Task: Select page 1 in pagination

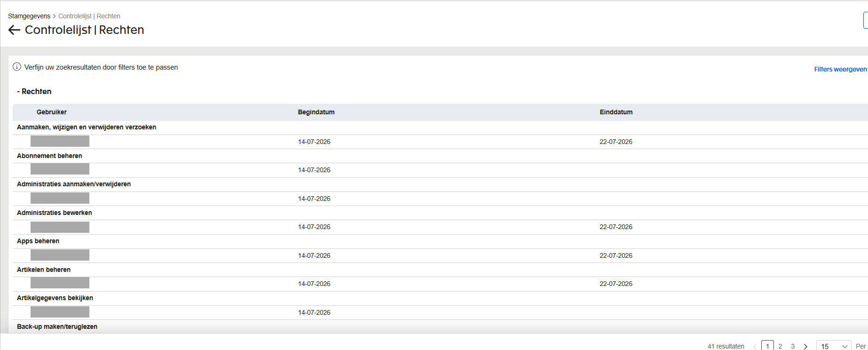Action: pos(767,346)
